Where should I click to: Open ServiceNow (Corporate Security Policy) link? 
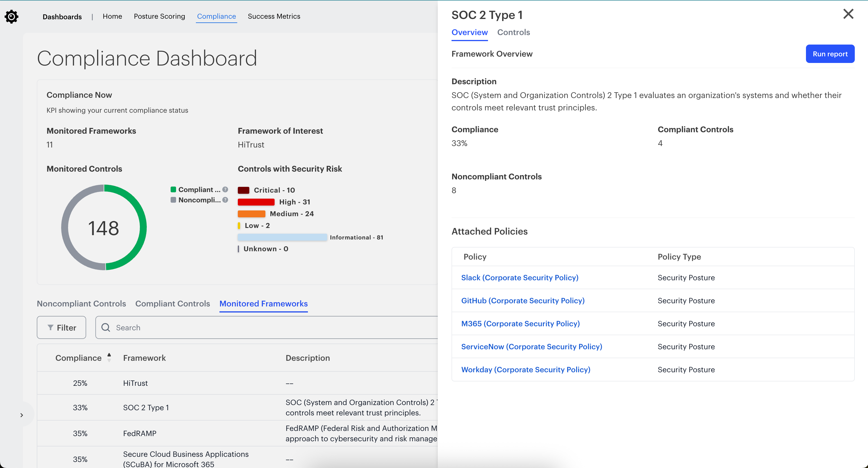(531, 346)
